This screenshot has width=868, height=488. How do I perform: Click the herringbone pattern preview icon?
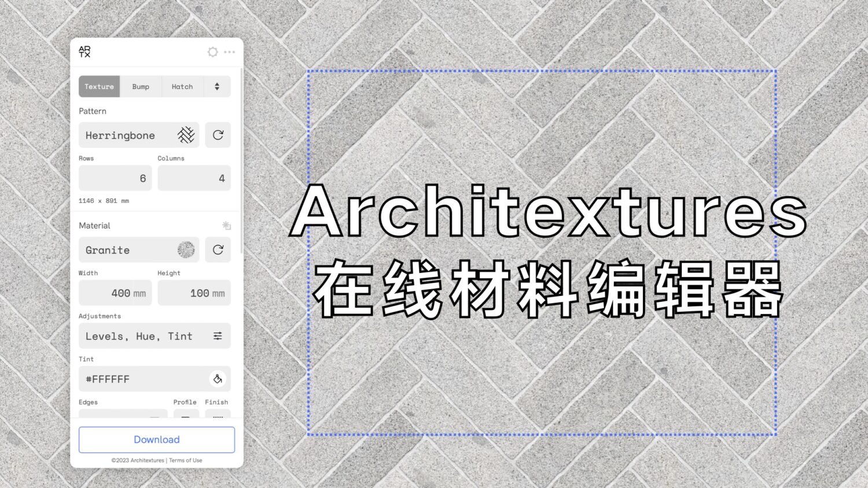(186, 135)
